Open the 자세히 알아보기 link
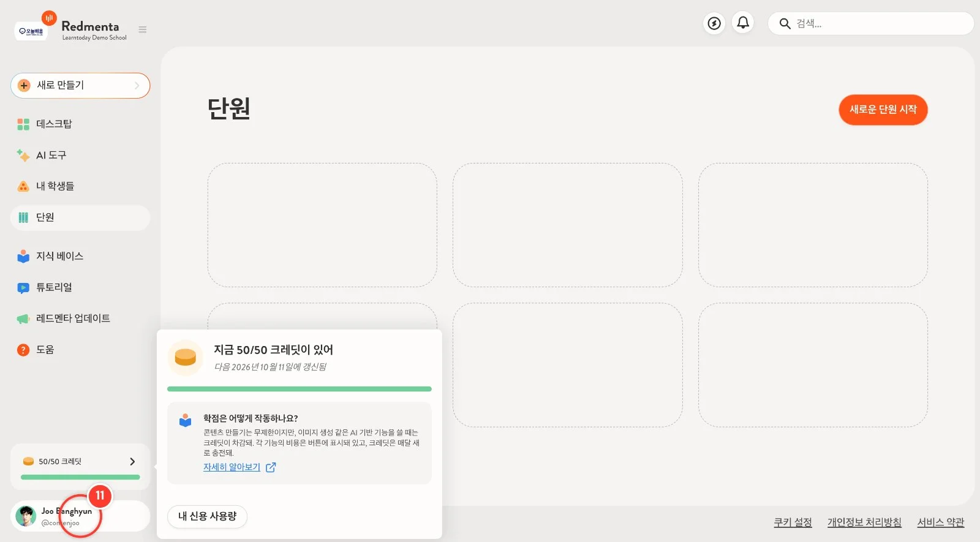980x542 pixels. [232, 467]
